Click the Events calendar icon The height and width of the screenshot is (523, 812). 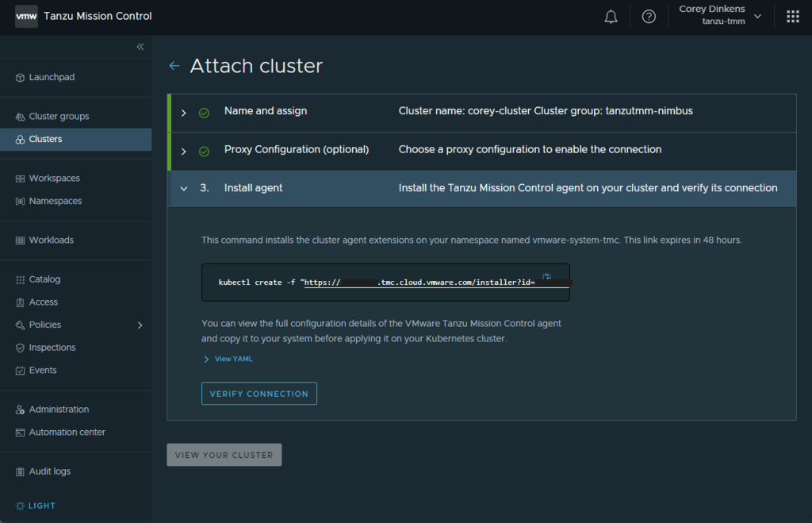tap(20, 371)
